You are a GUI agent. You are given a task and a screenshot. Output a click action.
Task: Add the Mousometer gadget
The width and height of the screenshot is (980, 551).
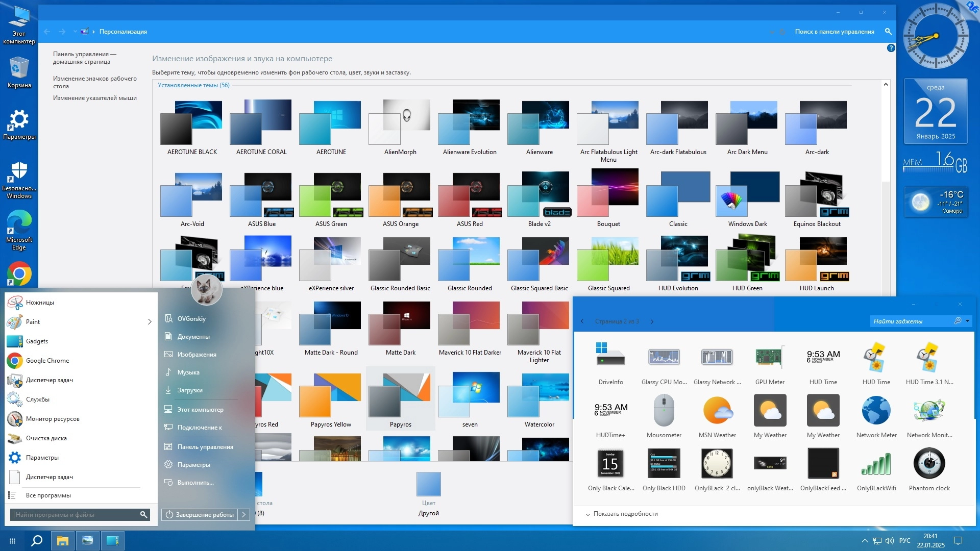(664, 411)
